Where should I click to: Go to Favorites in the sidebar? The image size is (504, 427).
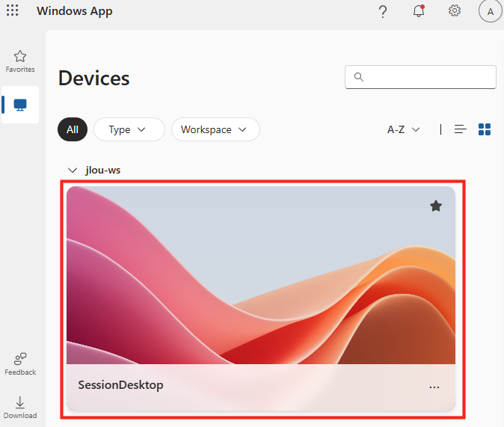20,61
